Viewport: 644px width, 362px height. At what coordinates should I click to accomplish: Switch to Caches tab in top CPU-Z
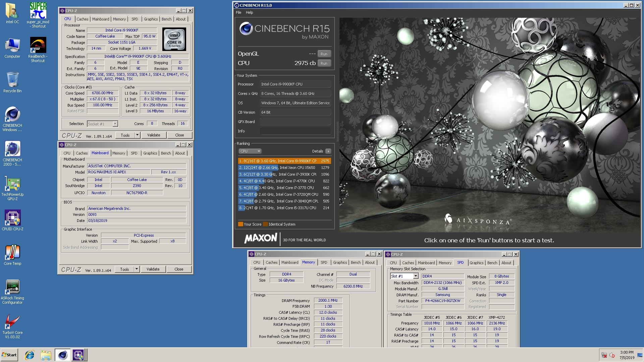(82, 19)
